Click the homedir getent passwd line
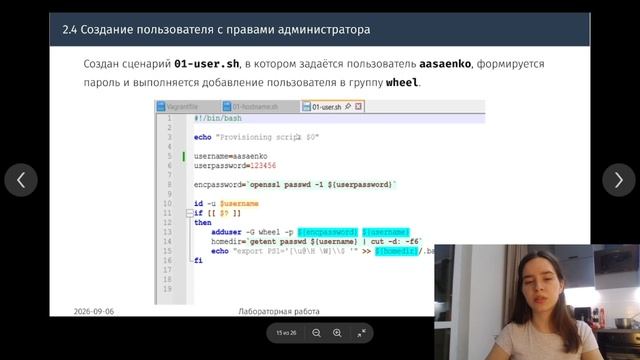The width and height of the screenshot is (640, 360). pos(316,241)
